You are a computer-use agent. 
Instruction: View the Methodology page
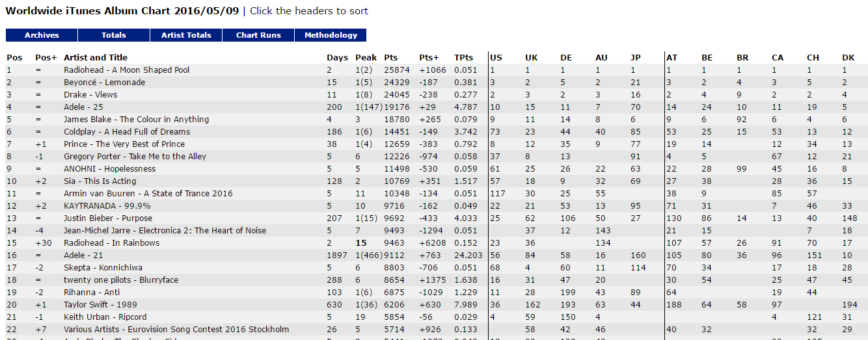click(331, 35)
